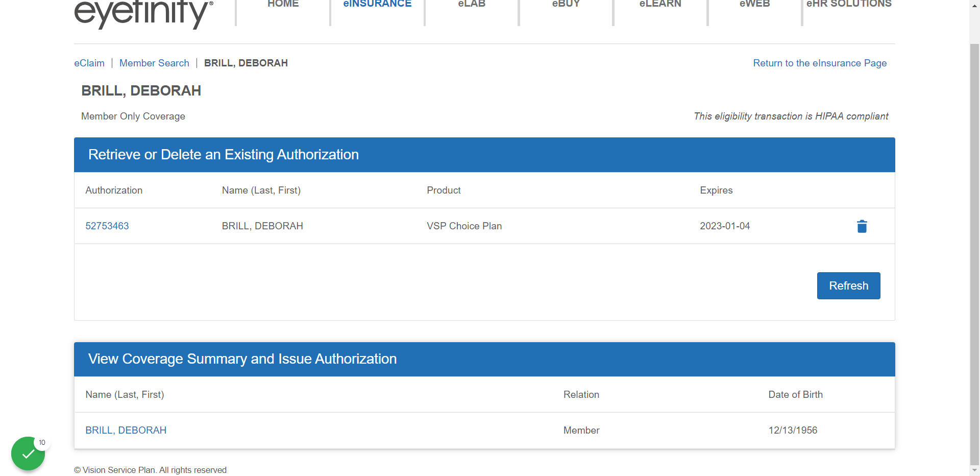Click the Vision Service Plan copyright text
The height and width of the screenshot is (476, 980).
150,470
